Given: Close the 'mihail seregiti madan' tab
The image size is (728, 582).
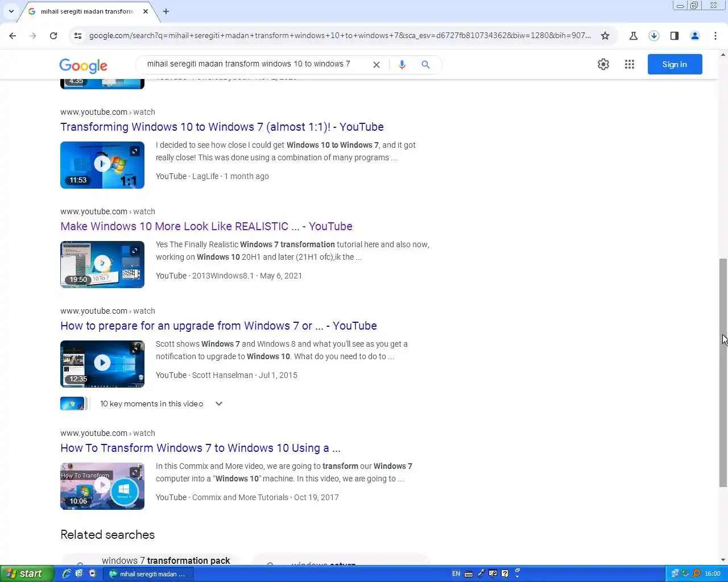Looking at the screenshot, I should coord(146,11).
